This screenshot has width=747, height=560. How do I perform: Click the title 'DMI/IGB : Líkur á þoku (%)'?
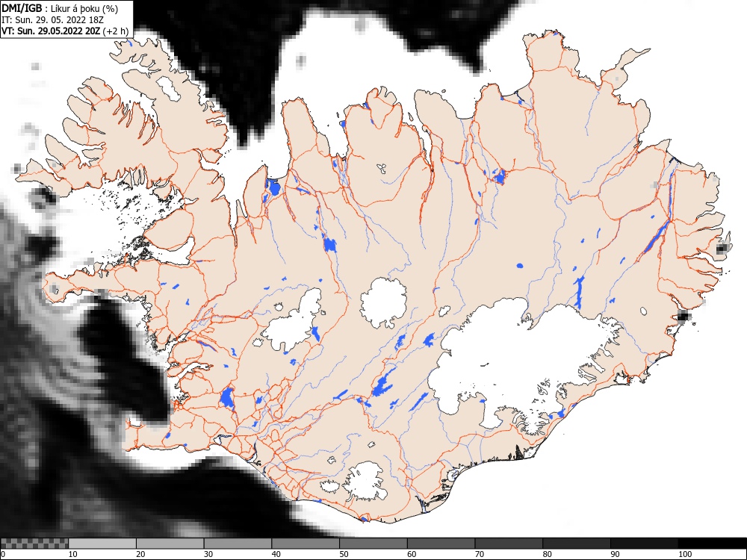click(60, 8)
